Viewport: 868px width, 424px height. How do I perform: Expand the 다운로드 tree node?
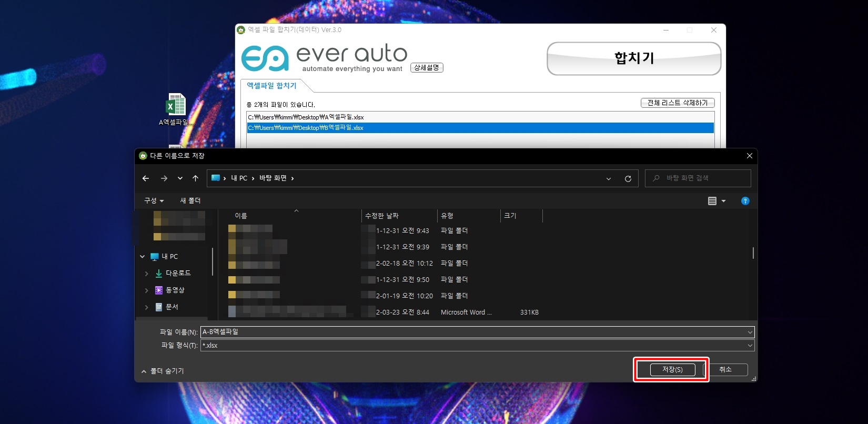click(147, 274)
